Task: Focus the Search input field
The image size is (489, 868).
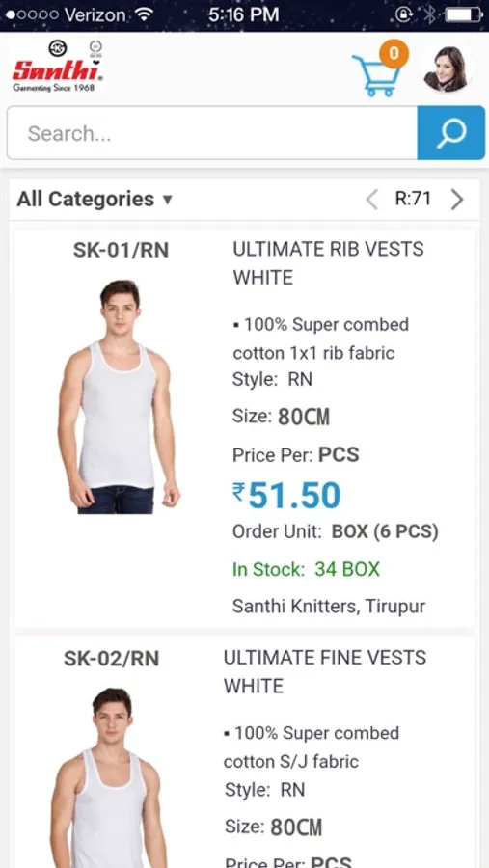Action: [x=212, y=133]
